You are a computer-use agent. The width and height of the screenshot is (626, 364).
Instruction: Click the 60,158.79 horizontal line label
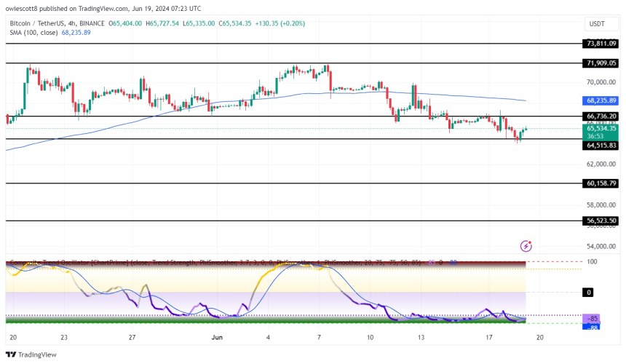click(601, 183)
